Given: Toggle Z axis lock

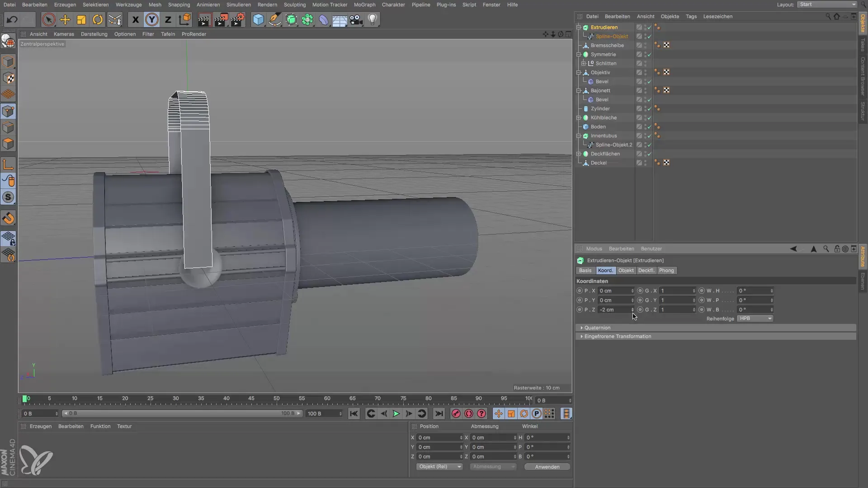Looking at the screenshot, I should pos(168,19).
